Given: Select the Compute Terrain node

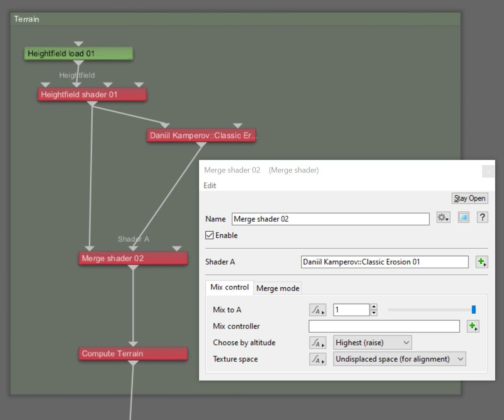Looking at the screenshot, I should [133, 354].
